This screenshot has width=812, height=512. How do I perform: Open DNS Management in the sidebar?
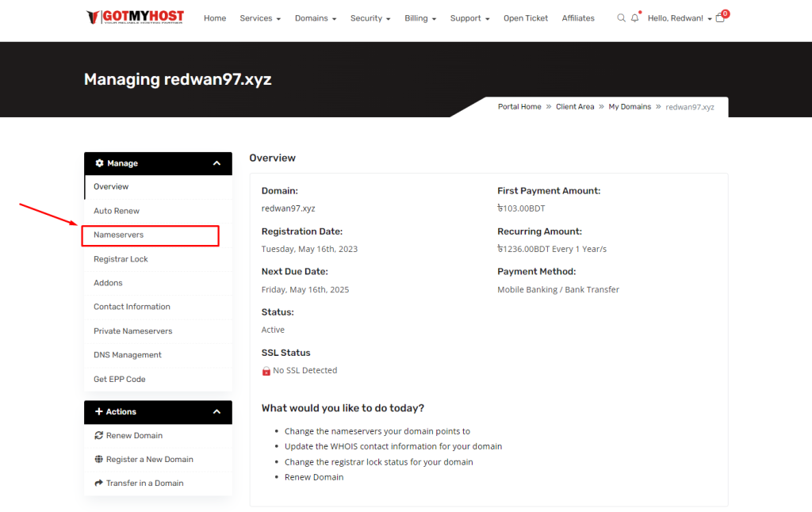click(x=128, y=355)
